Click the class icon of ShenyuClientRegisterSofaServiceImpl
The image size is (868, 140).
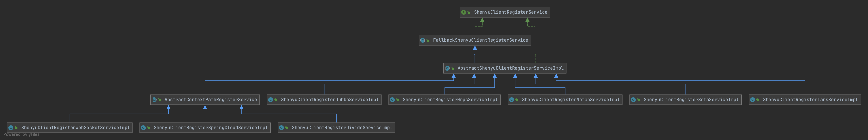click(x=633, y=100)
